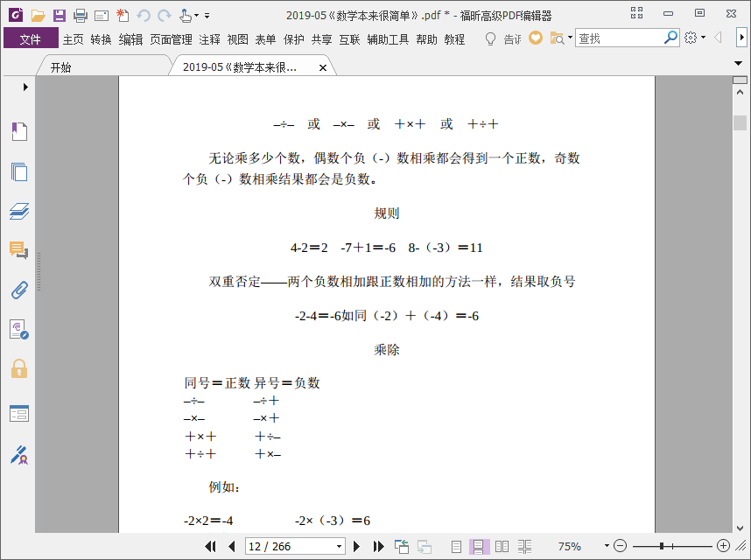Open the Page thumbnails panel in the sidebar
The image size is (751, 560).
(x=19, y=171)
